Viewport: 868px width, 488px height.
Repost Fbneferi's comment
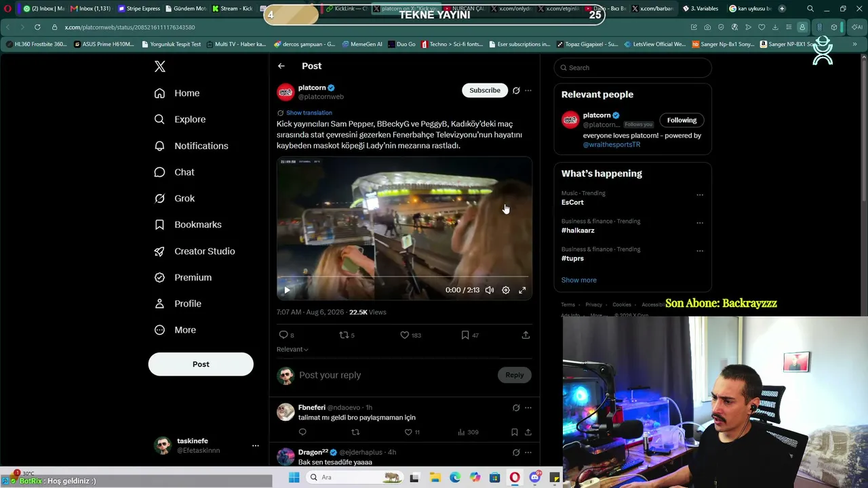(355, 432)
